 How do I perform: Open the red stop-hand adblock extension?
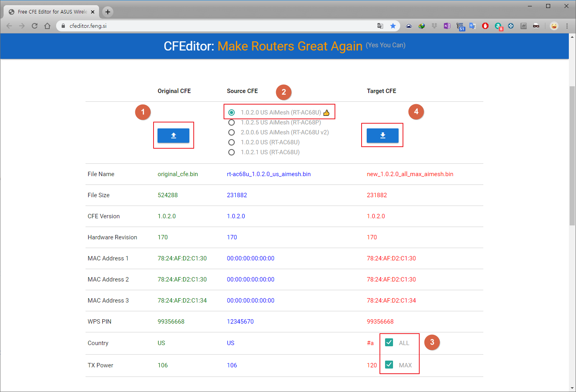tap(485, 26)
